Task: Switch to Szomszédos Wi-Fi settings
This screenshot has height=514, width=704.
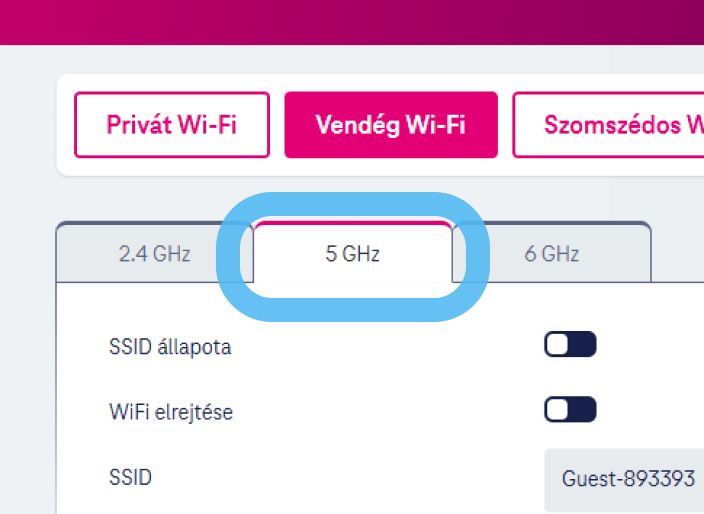Action: pyautogui.click(x=608, y=125)
